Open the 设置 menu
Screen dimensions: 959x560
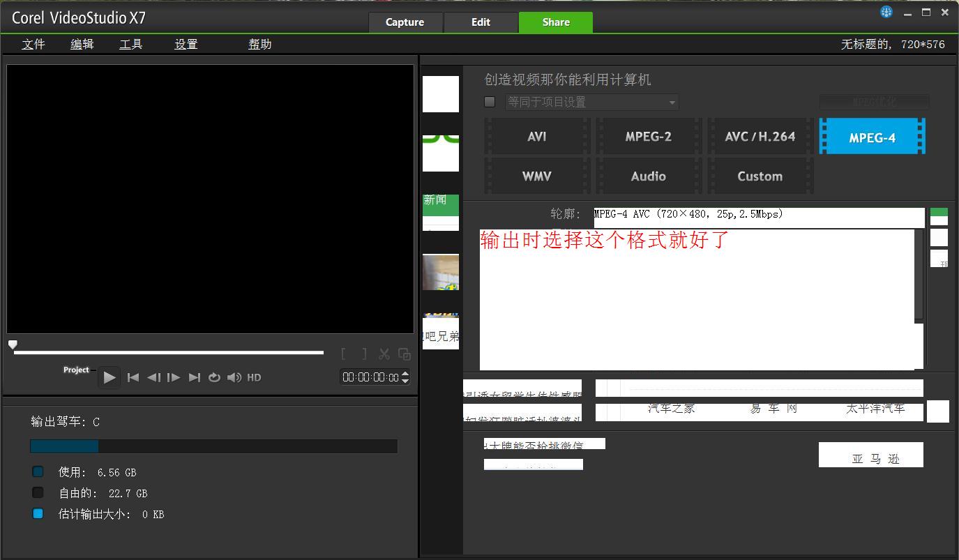(186, 44)
